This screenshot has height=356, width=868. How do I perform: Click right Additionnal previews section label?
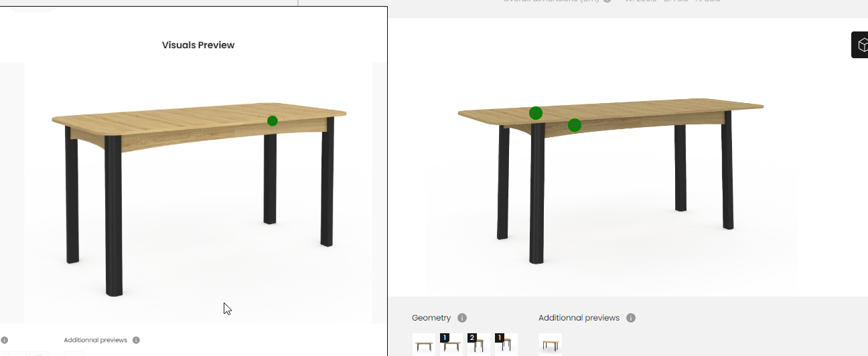point(579,318)
